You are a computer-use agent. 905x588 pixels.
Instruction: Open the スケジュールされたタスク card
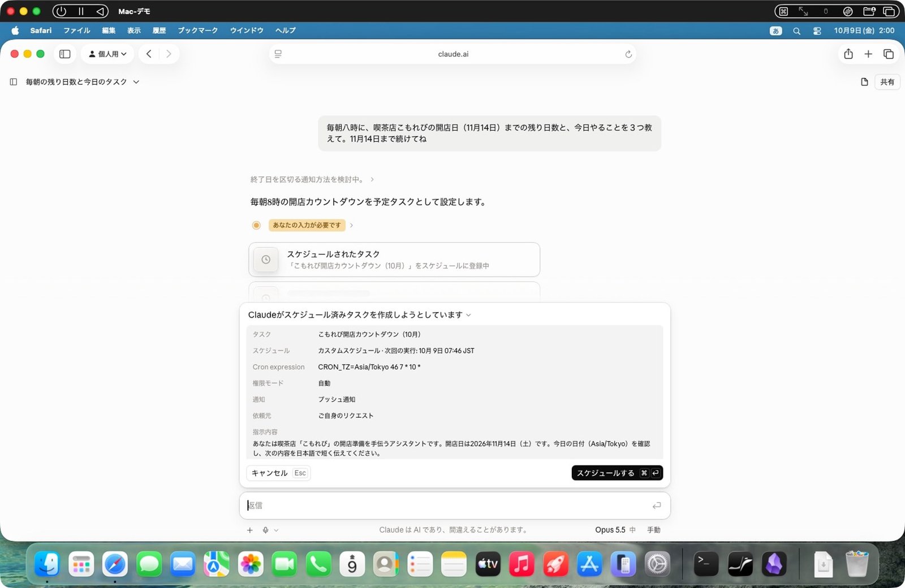coord(394,260)
